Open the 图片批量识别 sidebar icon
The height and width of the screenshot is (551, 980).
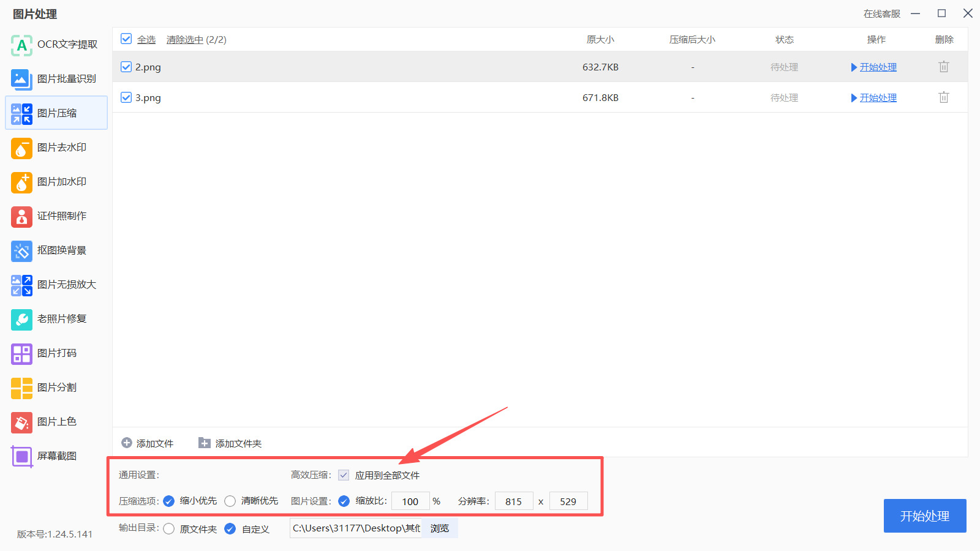point(21,79)
